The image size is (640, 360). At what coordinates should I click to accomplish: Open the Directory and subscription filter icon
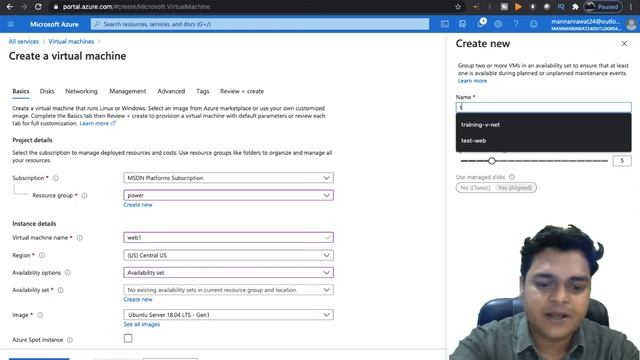pos(462,24)
